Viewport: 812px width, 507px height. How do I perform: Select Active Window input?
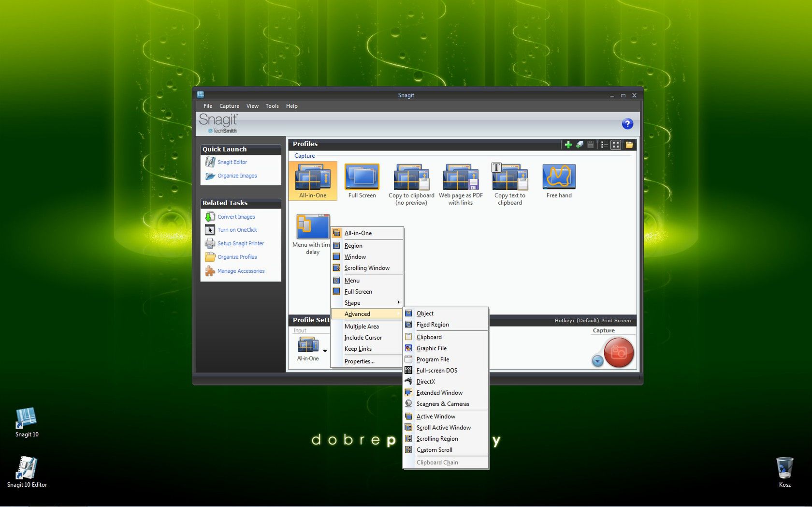pos(446,417)
